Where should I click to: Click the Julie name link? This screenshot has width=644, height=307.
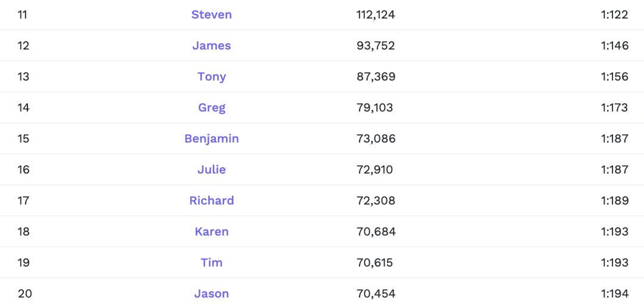[212, 170]
